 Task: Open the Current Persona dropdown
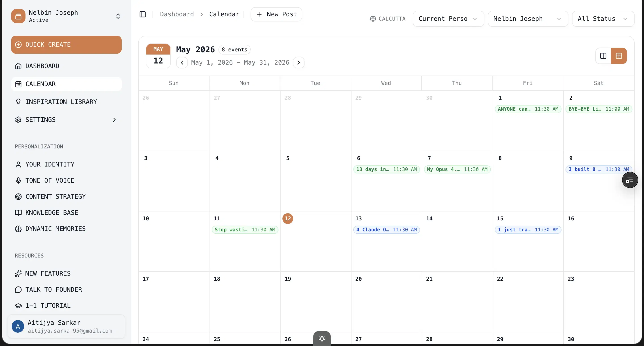click(448, 19)
